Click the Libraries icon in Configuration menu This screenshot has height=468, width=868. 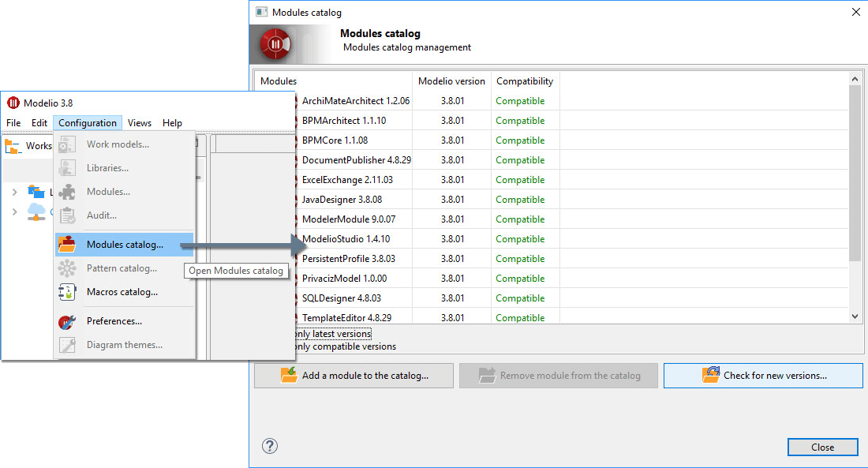pos(67,168)
